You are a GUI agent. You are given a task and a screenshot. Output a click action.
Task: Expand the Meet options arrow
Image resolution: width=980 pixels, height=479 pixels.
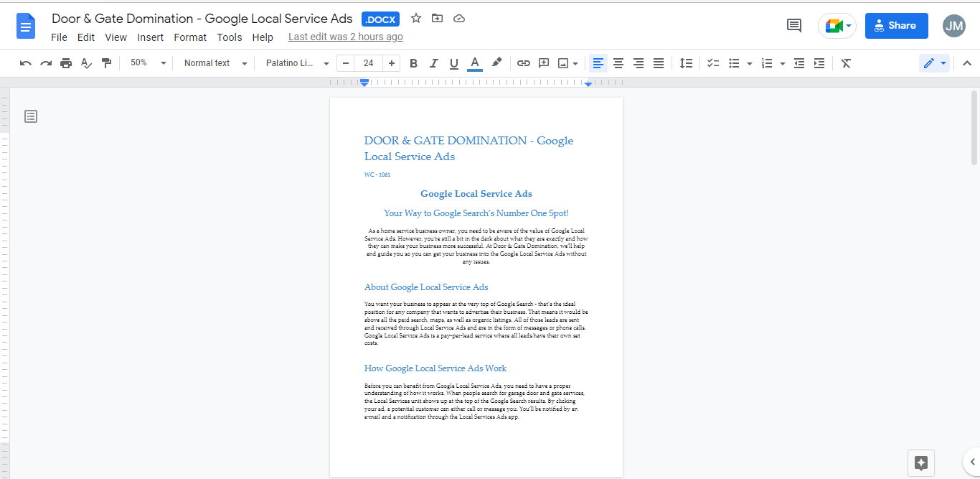pos(849,26)
